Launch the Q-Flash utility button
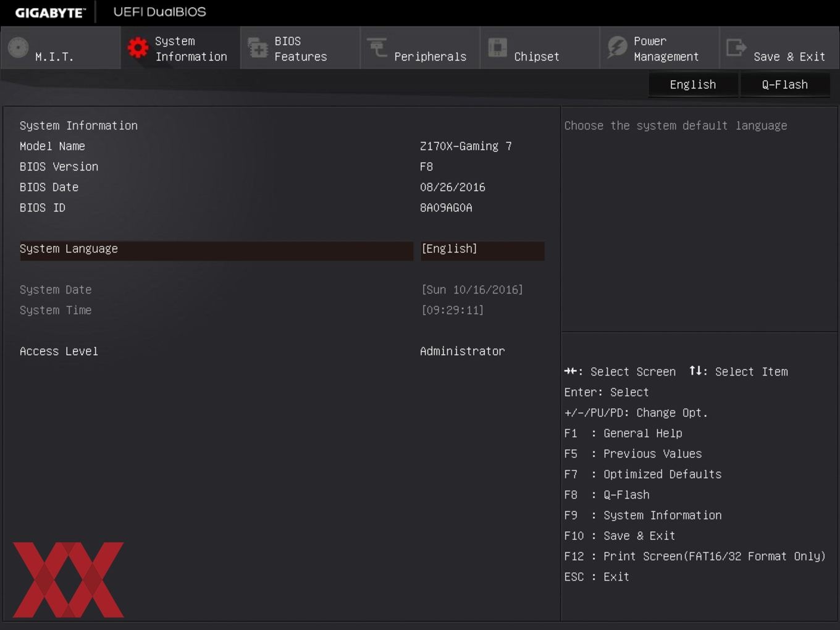The height and width of the screenshot is (630, 840). pos(784,85)
